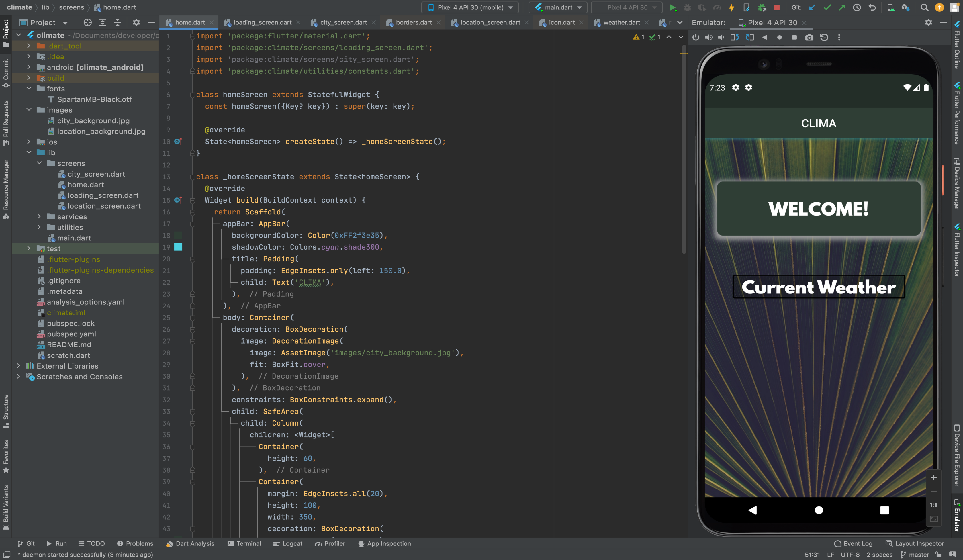Open the Pixel 4 API 30 (mobile) device dropdown
Viewport: 963px width, 560px height.
pos(470,7)
